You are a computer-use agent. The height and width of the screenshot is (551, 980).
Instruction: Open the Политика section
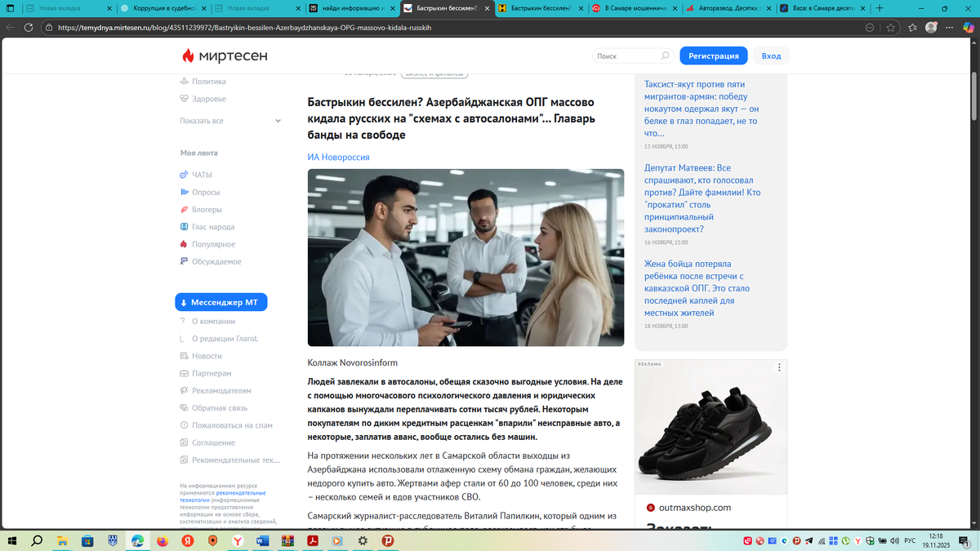pos(208,82)
